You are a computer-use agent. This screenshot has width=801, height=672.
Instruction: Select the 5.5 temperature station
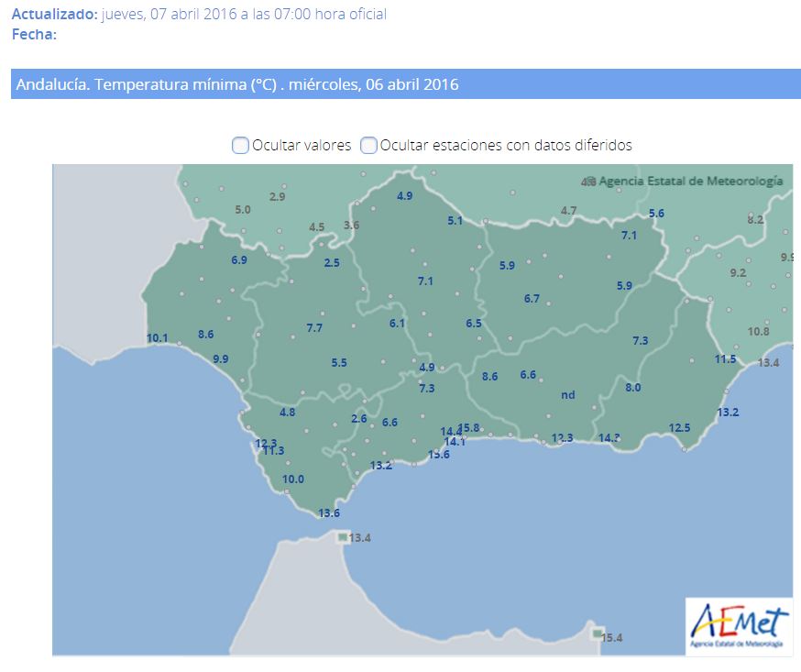pos(339,363)
